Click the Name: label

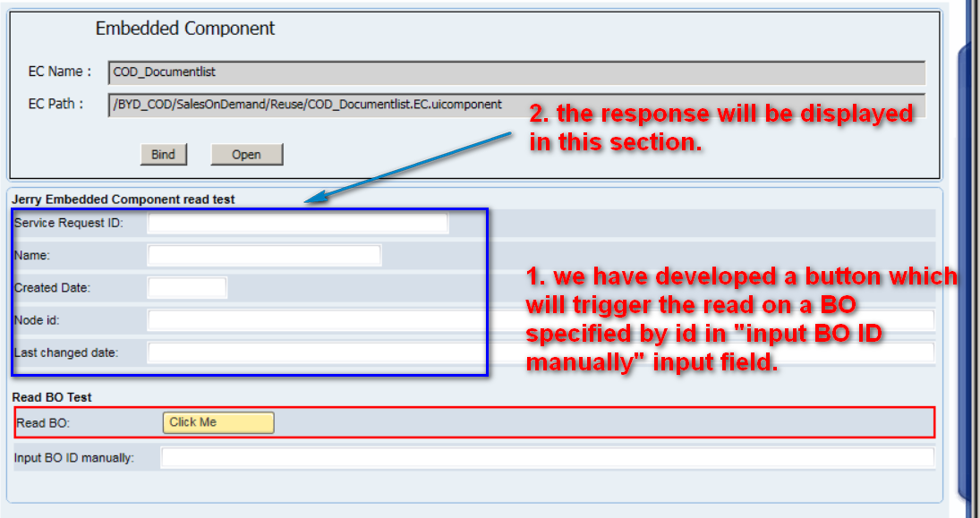32,256
